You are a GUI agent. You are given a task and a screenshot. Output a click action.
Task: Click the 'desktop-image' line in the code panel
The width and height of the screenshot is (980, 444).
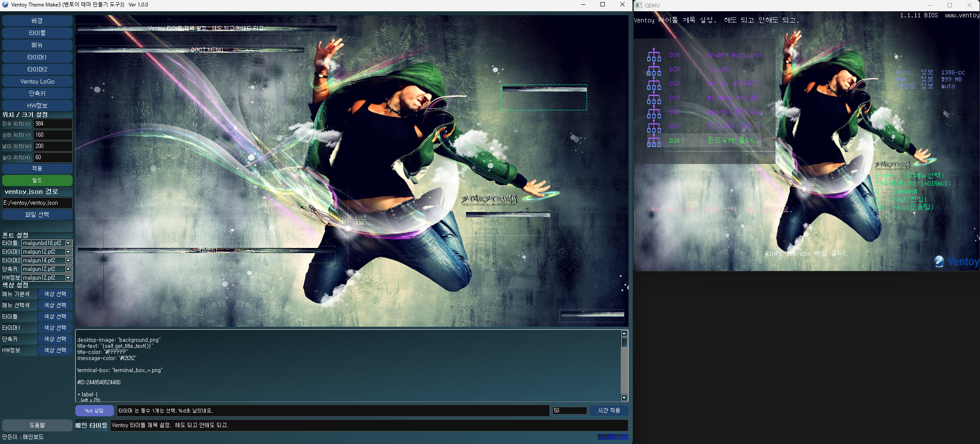(x=119, y=340)
